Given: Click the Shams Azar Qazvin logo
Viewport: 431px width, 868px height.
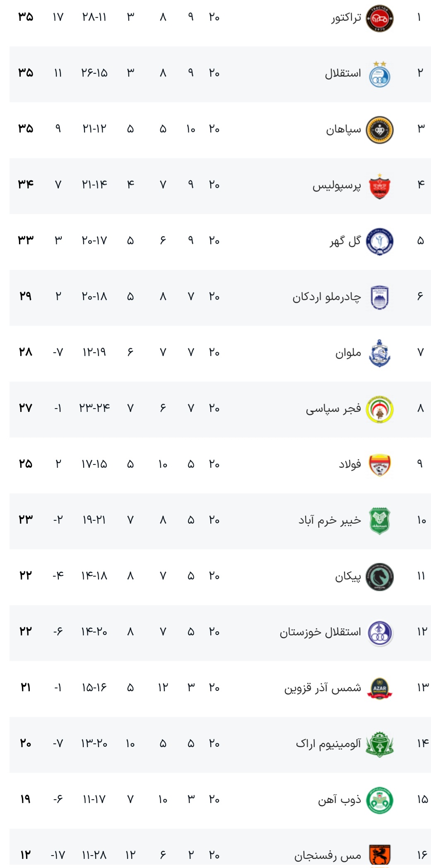Looking at the screenshot, I should click(x=380, y=688).
